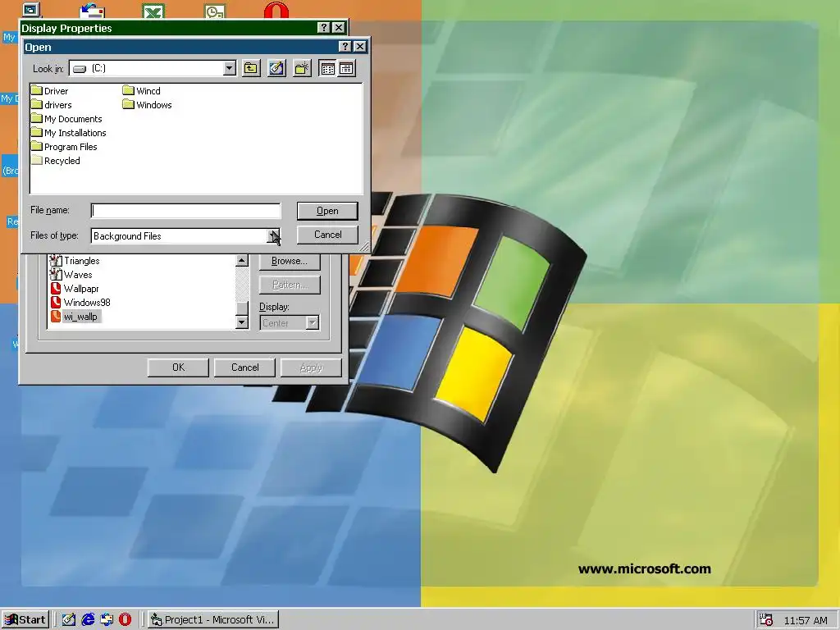This screenshot has height=630, width=840.
Task: Click the first quick launch icon
Action: click(x=69, y=620)
